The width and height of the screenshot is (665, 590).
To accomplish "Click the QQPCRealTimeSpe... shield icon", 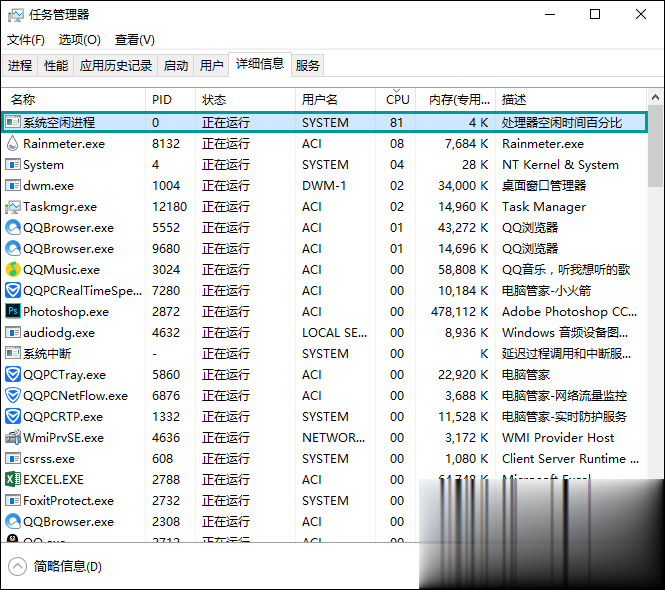I will coord(13,291).
